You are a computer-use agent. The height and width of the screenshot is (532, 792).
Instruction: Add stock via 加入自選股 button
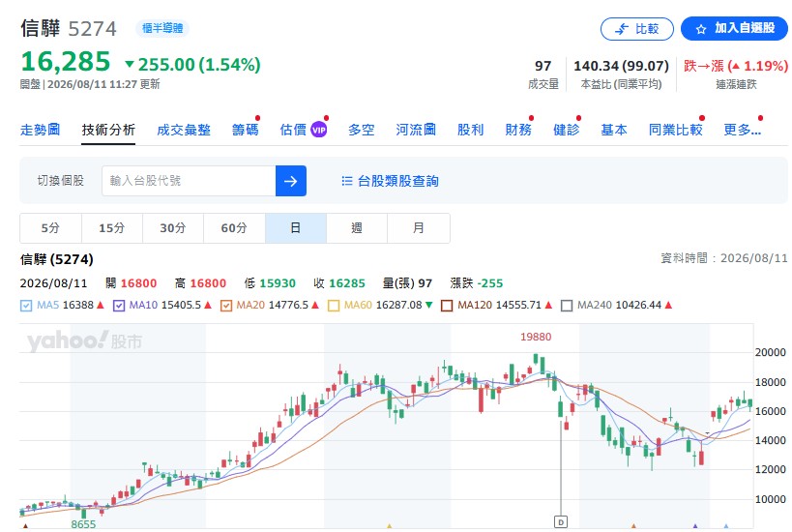tap(734, 29)
